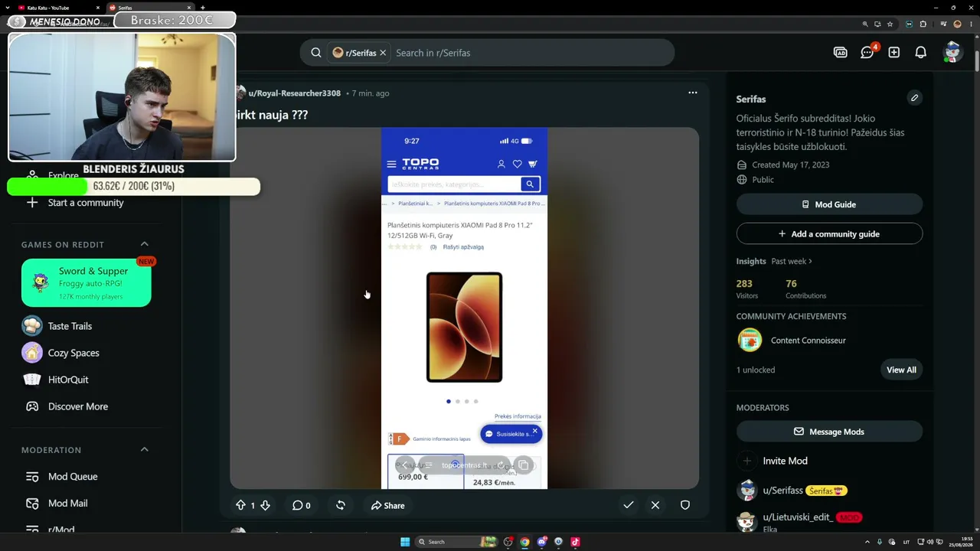Upvote the post by u/Royal-Researcher3308
This screenshot has height=551, width=980.
pyautogui.click(x=240, y=505)
